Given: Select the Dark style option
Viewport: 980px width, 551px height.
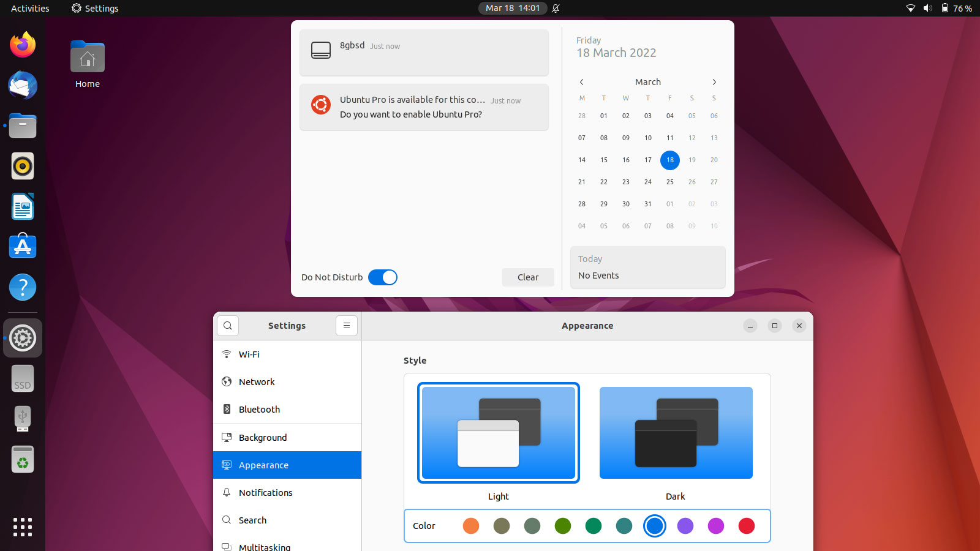Looking at the screenshot, I should coord(676,433).
